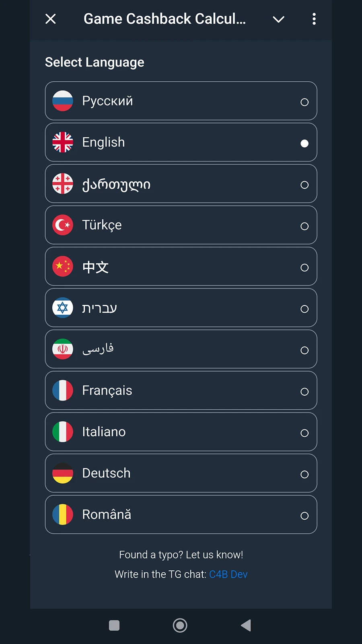Select the Română radio button
The image size is (362, 644).
(304, 516)
